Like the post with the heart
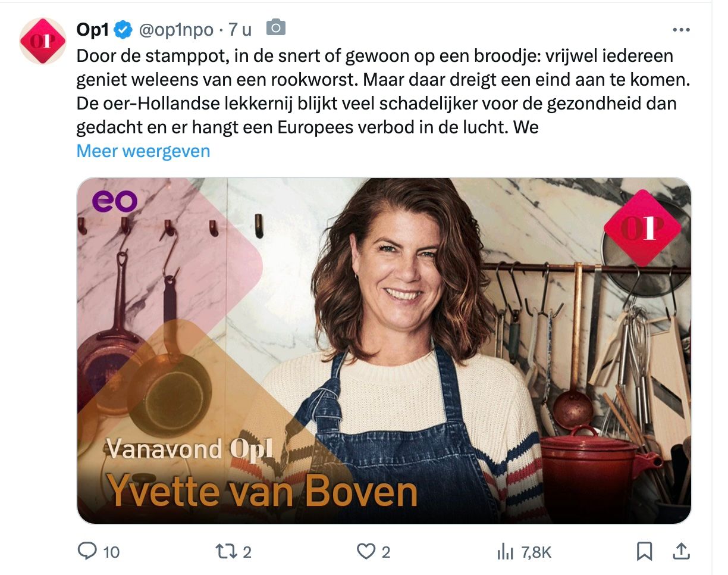 point(365,552)
